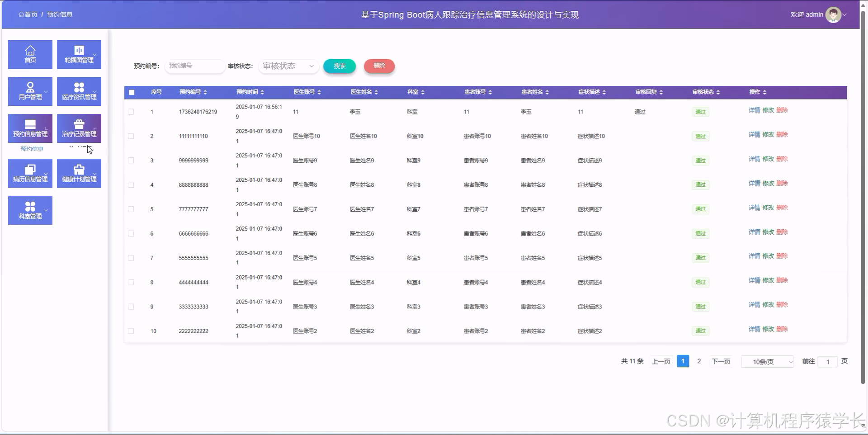Image resolution: width=868 pixels, height=435 pixels.
Task: Open the 首页 home icon in sidebar
Action: [30, 54]
